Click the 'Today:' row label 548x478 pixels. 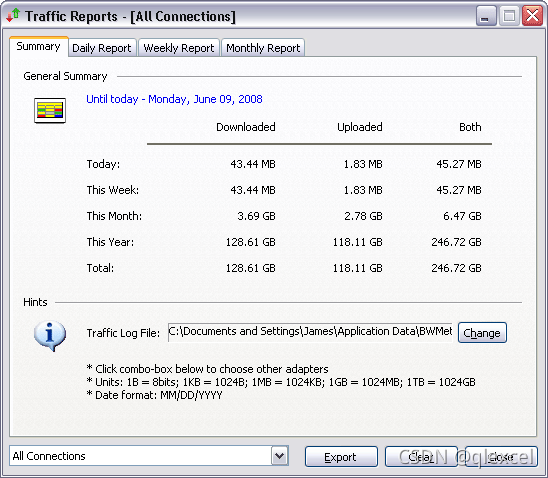(103, 164)
